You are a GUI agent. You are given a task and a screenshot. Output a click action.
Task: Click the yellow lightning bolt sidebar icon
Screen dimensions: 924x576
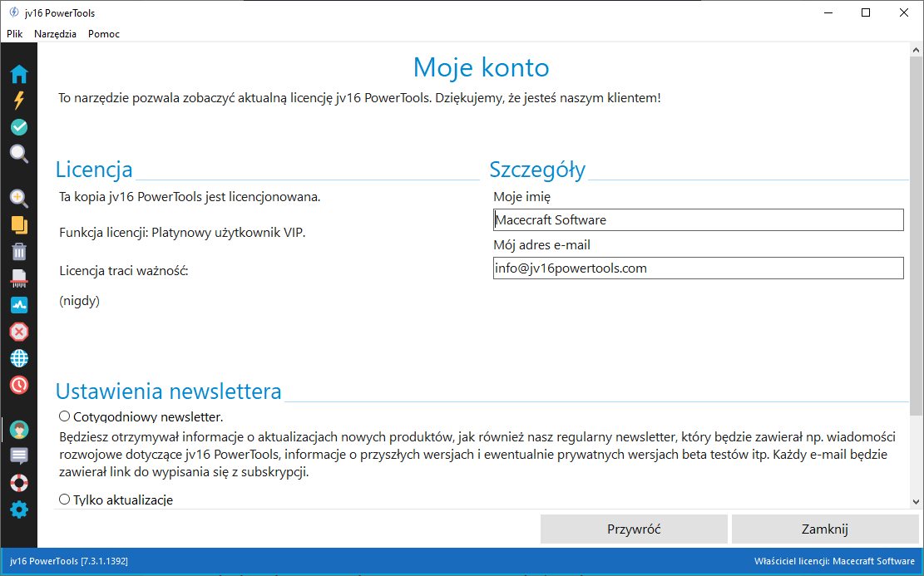(19, 100)
